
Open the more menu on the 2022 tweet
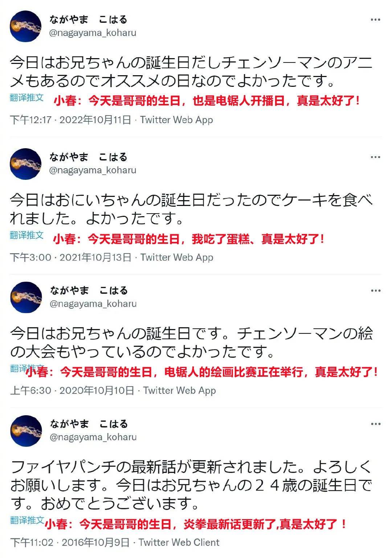pos(375,20)
